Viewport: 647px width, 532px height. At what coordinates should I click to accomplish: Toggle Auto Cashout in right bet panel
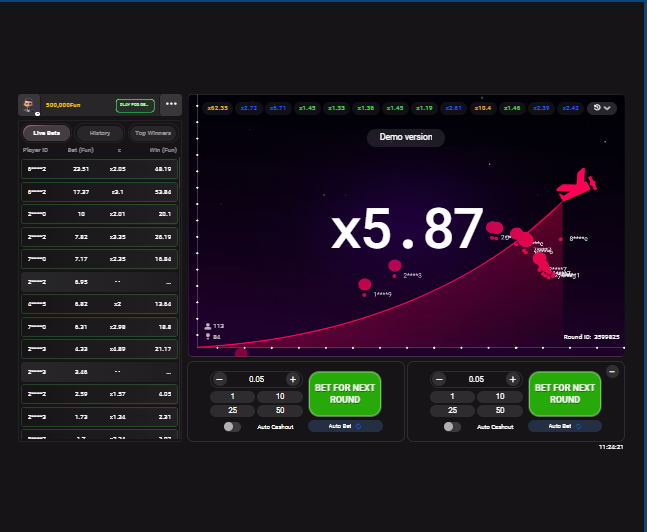tap(452, 426)
